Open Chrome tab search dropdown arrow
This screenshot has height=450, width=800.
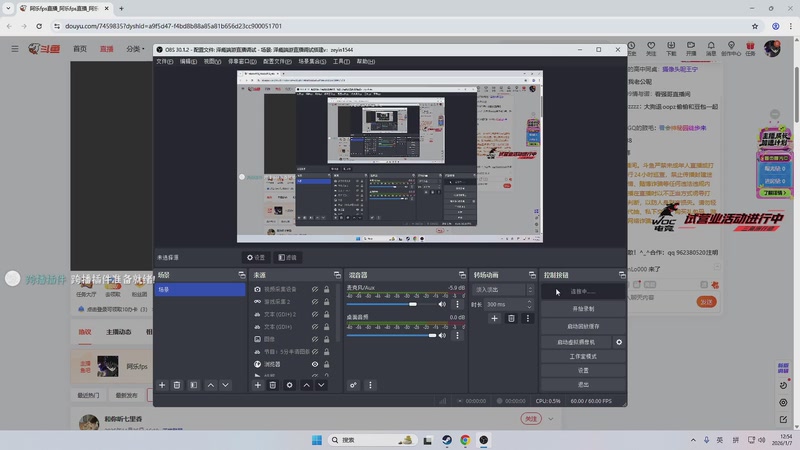[8, 8]
